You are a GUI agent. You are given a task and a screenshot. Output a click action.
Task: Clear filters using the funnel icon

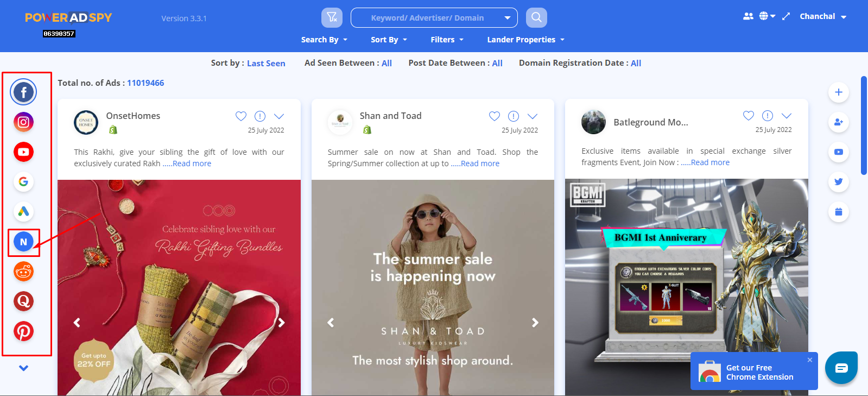click(332, 17)
